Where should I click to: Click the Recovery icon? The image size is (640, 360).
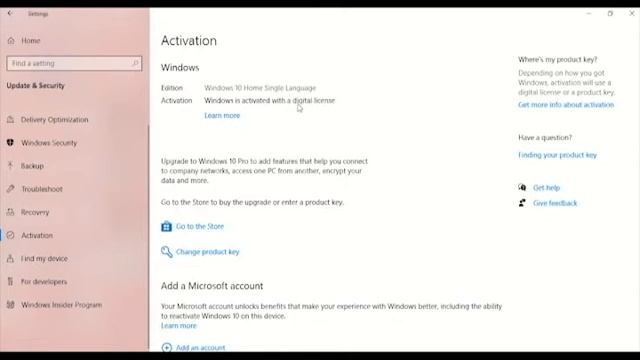pyautogui.click(x=11, y=212)
